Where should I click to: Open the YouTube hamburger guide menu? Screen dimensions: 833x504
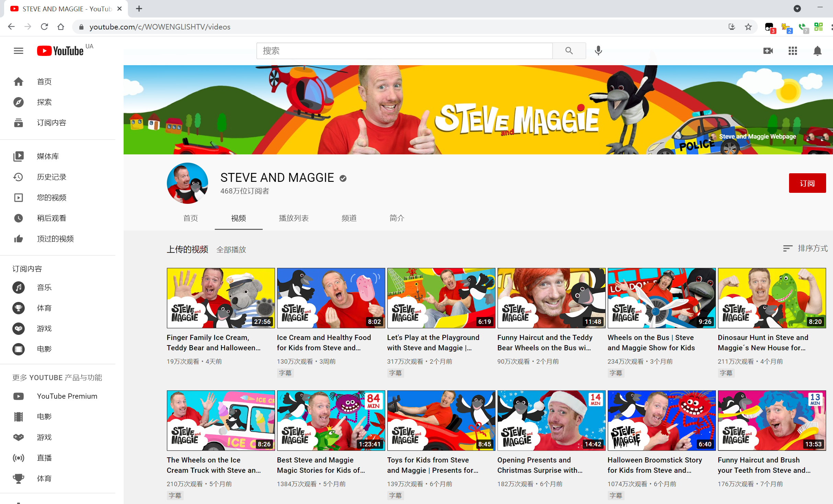[x=19, y=51]
